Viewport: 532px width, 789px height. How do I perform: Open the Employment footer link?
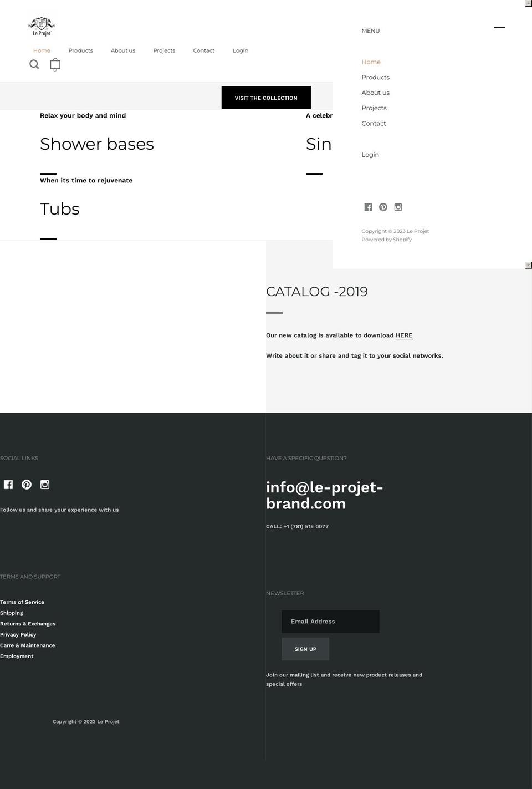point(17,656)
